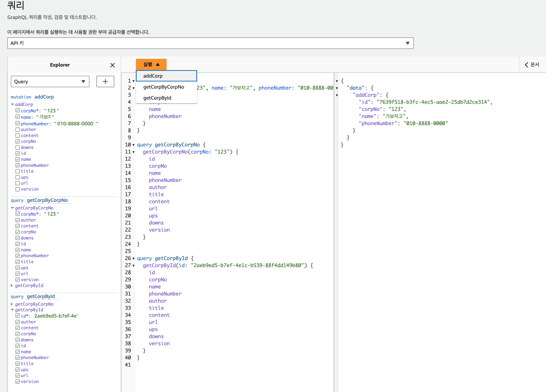This screenshot has height=392, width=546.
Task: Click the plus icon to add operation
Action: coord(105,82)
